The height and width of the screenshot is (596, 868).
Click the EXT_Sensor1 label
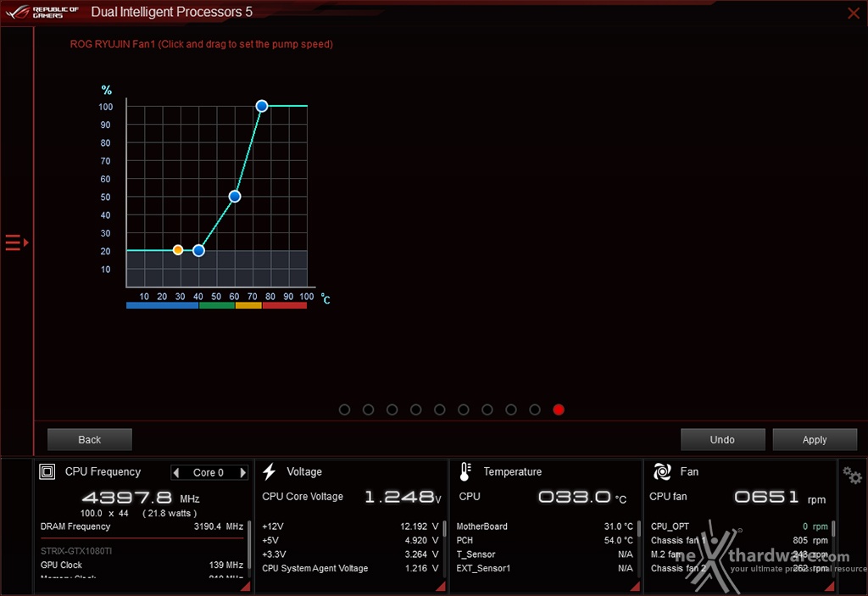pyautogui.click(x=483, y=568)
